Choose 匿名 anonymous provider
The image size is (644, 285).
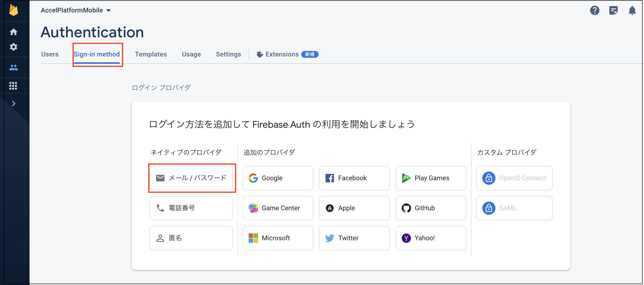coord(191,238)
